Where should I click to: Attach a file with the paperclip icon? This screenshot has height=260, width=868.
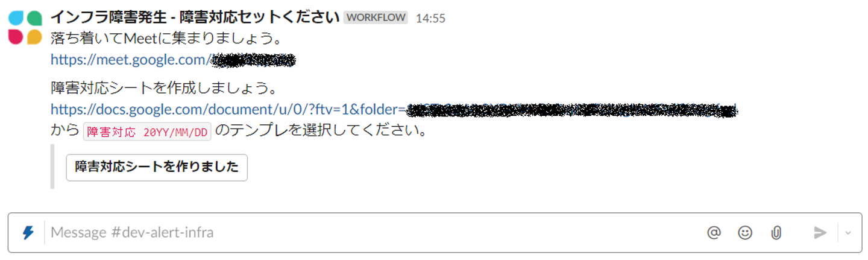(776, 232)
